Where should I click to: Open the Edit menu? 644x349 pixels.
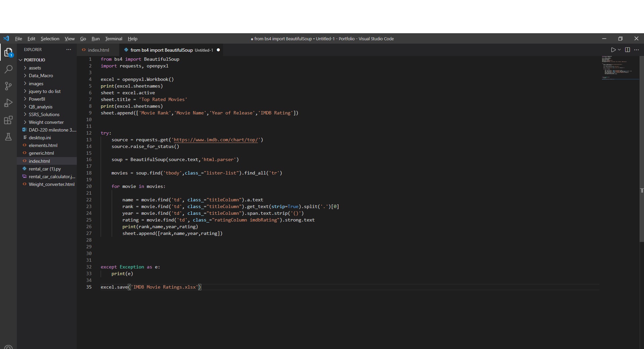pyautogui.click(x=31, y=39)
